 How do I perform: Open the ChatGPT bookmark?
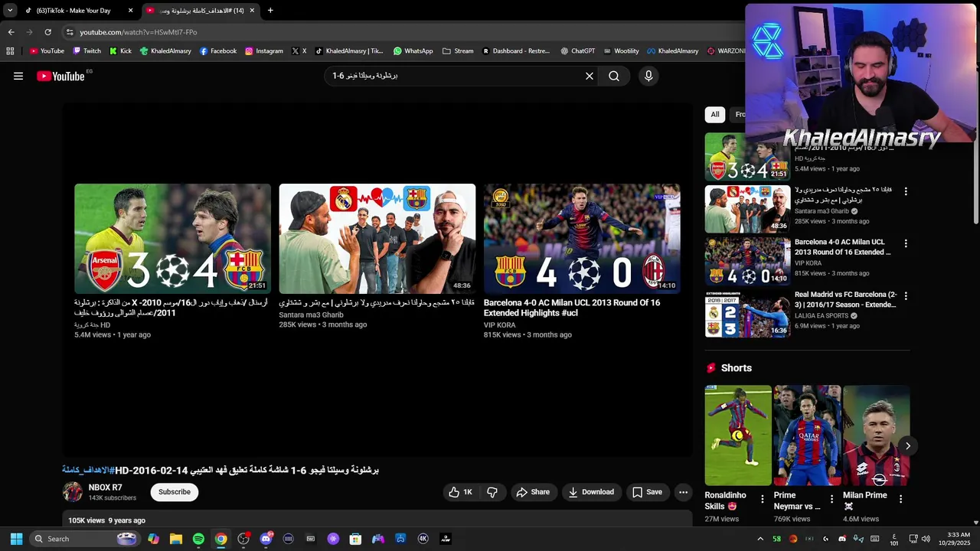coord(577,51)
